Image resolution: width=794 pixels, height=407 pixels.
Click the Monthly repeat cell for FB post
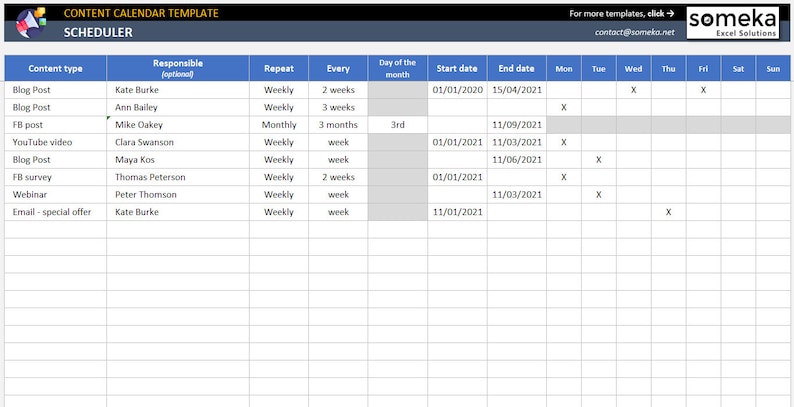point(279,125)
